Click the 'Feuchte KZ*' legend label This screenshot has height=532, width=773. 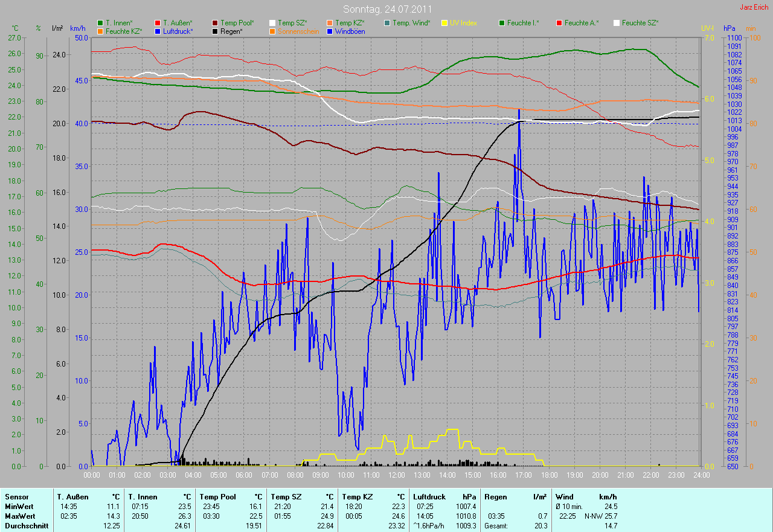pyautogui.click(x=124, y=31)
